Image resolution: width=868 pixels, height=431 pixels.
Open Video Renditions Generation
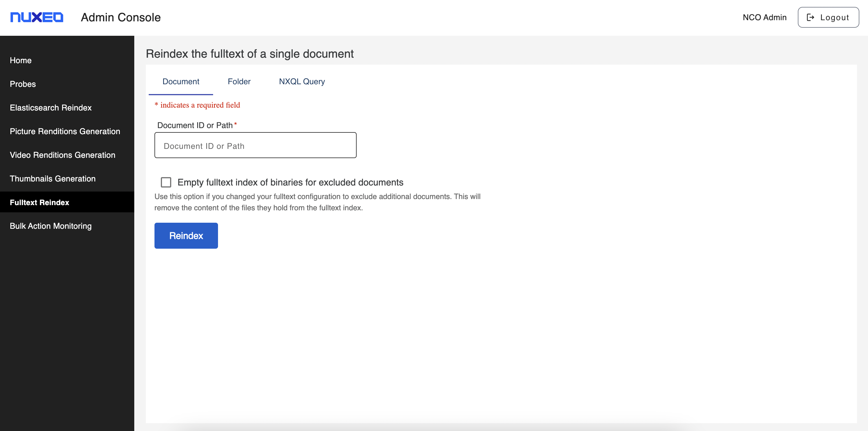click(62, 155)
